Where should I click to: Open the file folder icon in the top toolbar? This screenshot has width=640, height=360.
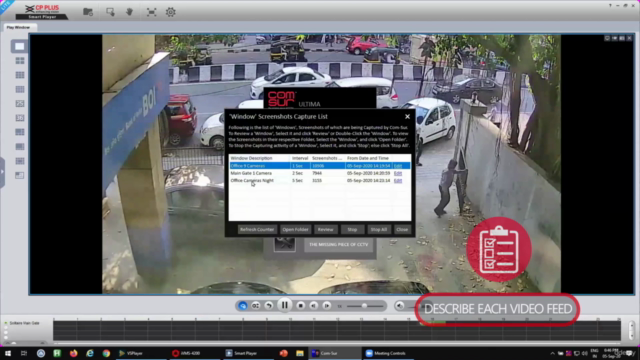coord(88,12)
